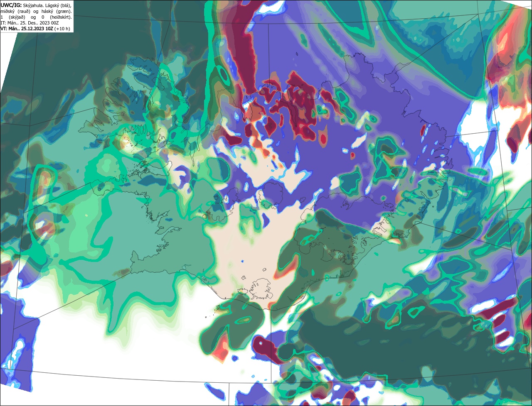Image resolution: width=532 pixels, height=406 pixels.
Task: Click the 'miðský (rauð)' mid cloud label
Action: click(15, 12)
